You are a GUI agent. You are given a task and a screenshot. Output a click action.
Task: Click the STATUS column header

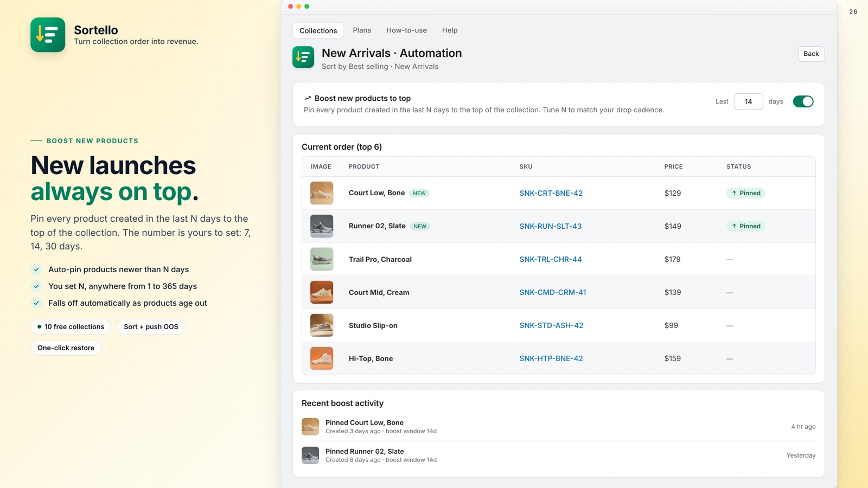coord(738,166)
